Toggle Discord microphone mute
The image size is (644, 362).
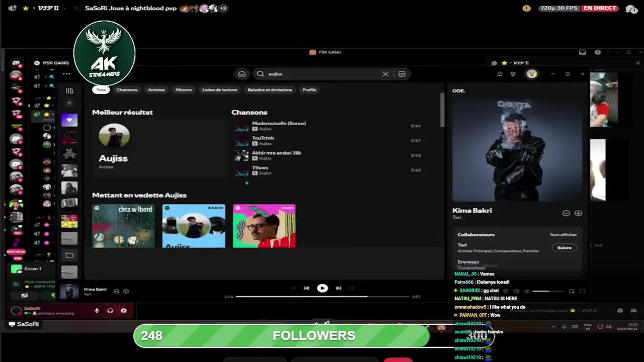97,311
